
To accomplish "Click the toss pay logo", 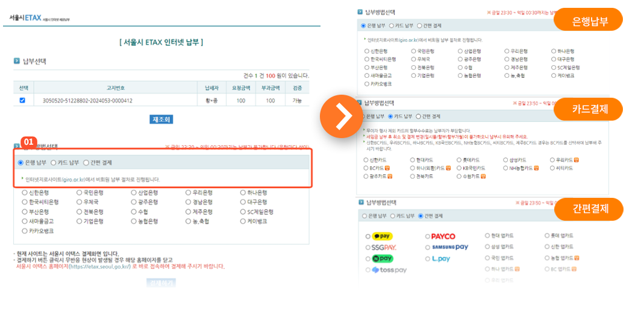I will tap(389, 270).
